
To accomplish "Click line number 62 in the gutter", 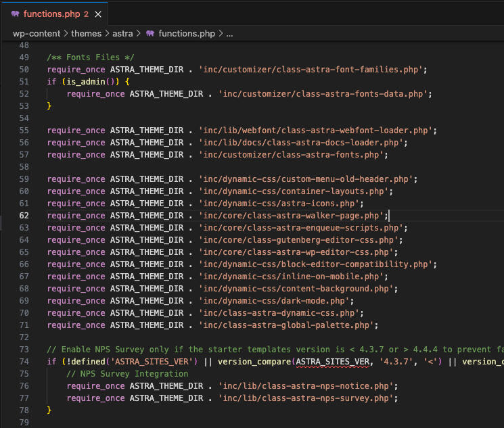I will 24,216.
